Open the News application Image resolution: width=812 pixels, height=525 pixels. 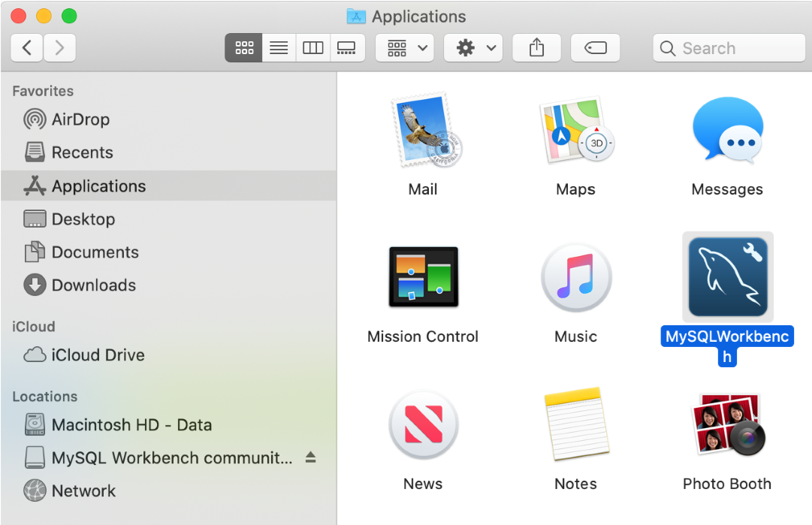point(423,424)
